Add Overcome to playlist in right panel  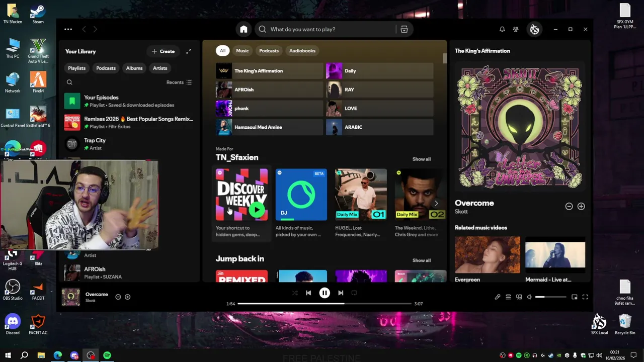581,206
